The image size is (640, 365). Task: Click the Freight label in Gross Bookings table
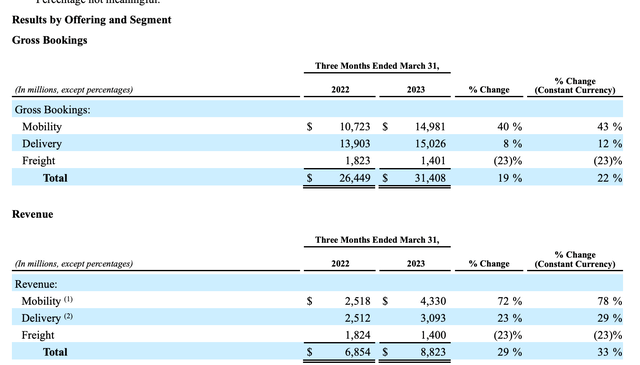coord(38,161)
